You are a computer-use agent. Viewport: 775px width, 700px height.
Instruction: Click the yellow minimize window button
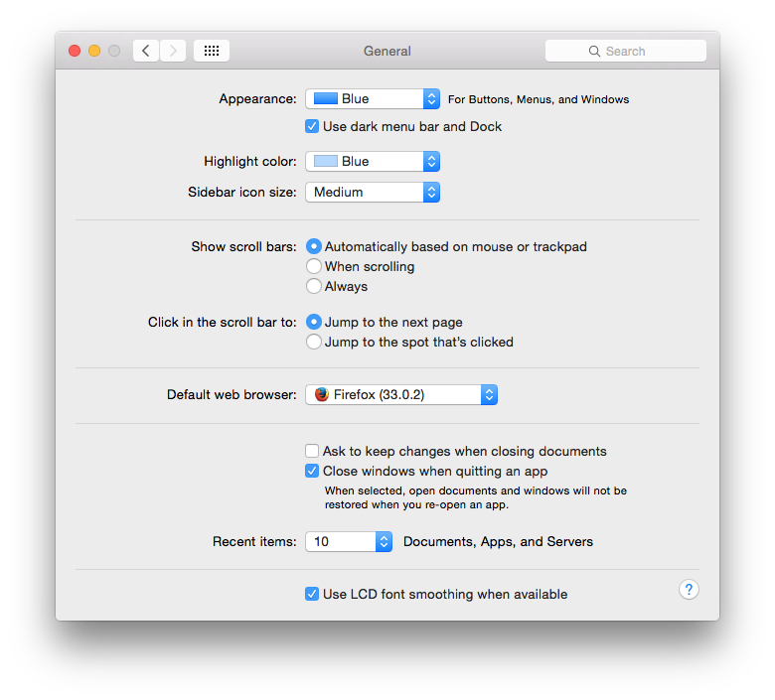[x=94, y=51]
